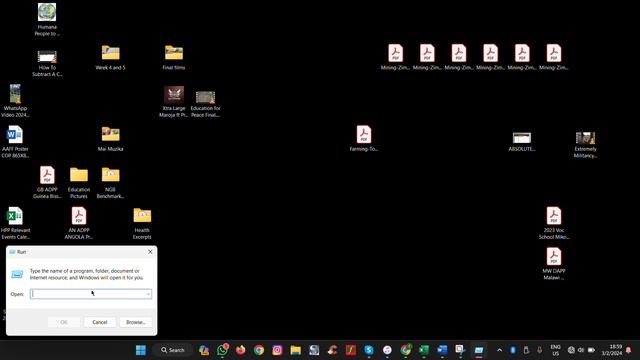Open the Windows Start menu
Viewport: 640px width, 360px height.
click(x=141, y=350)
